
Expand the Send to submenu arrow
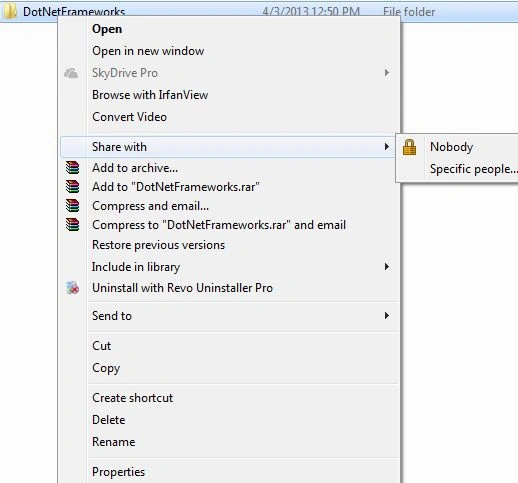click(387, 315)
